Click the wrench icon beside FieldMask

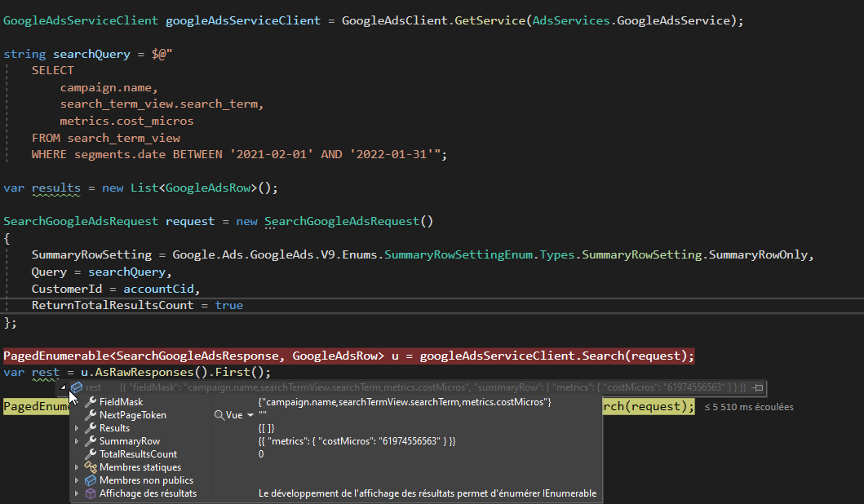click(x=91, y=401)
